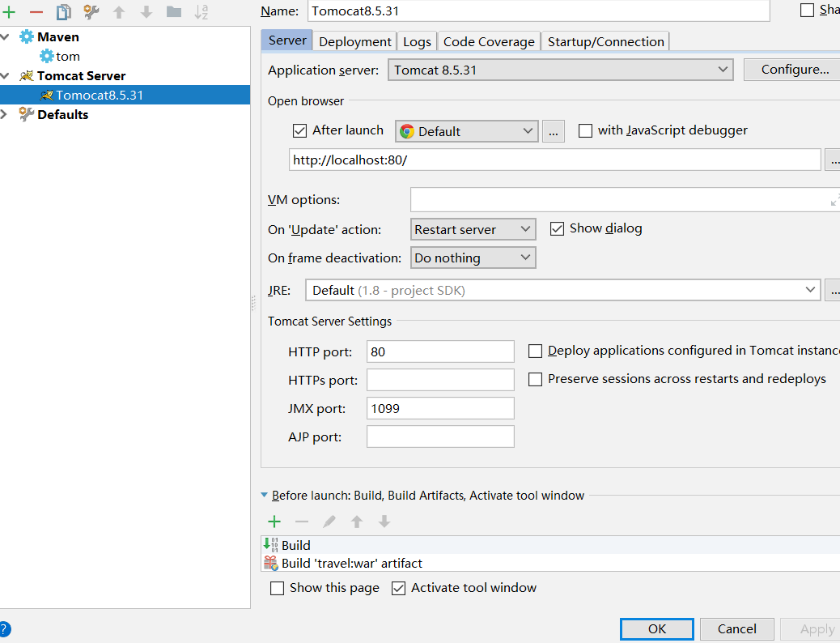Click the Defaults wrench icon

26,114
